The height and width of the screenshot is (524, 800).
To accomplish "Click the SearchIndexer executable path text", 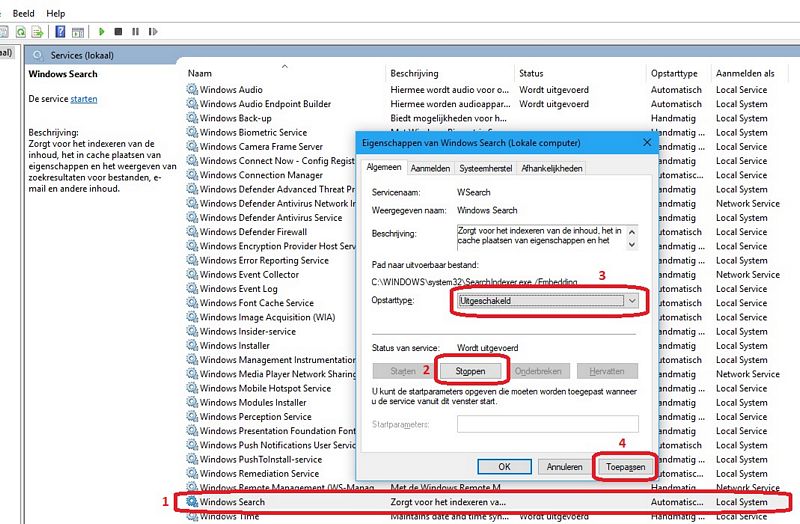I will tap(474, 282).
